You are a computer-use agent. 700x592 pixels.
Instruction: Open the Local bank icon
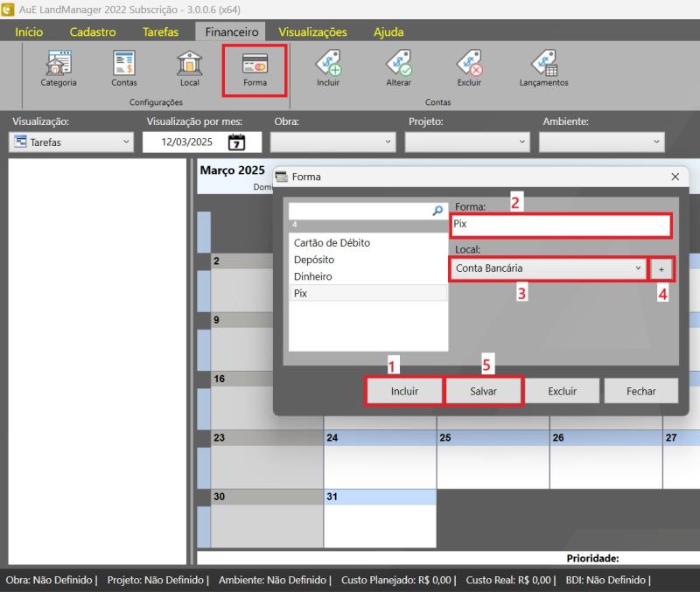click(x=189, y=68)
